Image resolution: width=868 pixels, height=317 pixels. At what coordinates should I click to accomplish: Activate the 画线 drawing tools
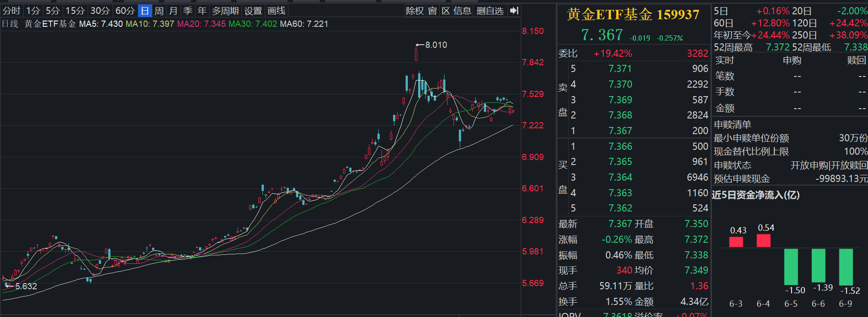click(276, 11)
